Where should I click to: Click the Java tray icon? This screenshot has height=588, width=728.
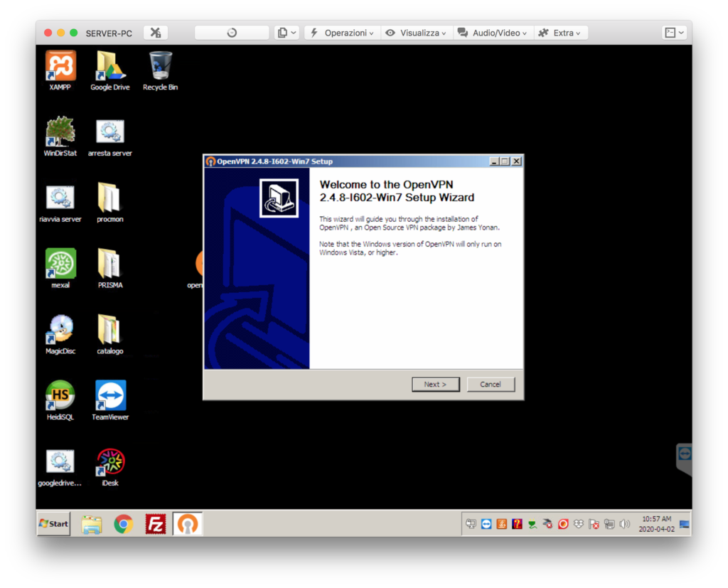pos(501,525)
